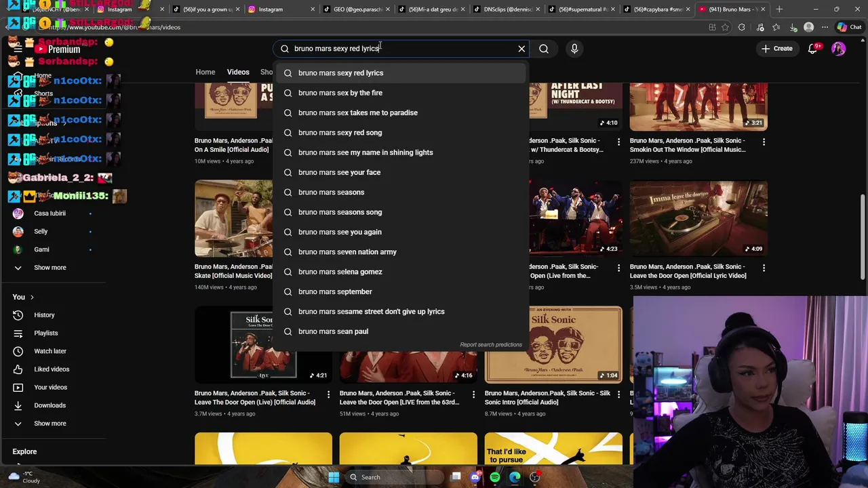Click the search magnifier button

tap(544, 49)
